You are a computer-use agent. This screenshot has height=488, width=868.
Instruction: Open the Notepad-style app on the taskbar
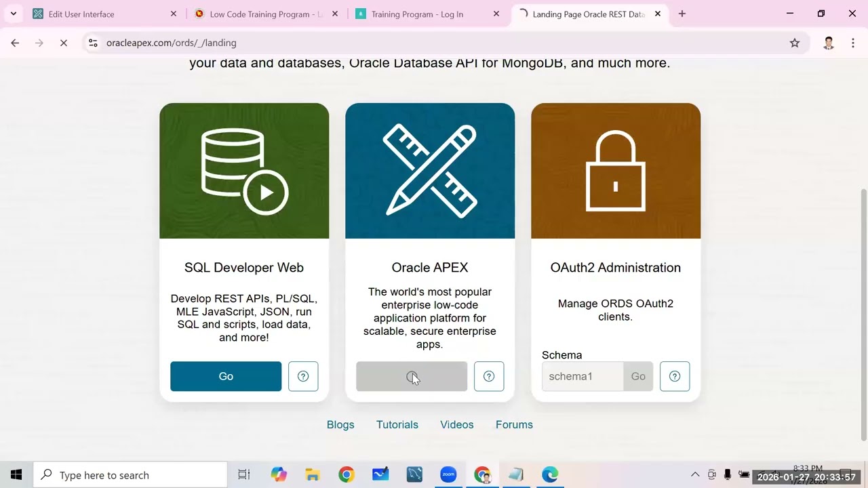pos(516,474)
